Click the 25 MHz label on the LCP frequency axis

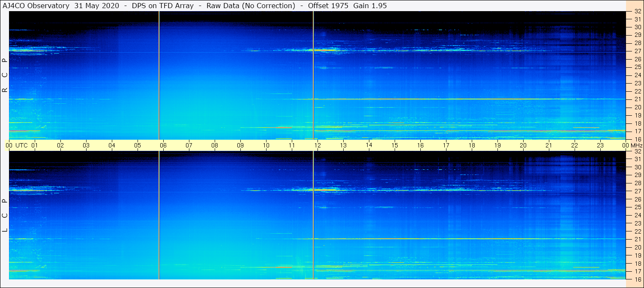tap(638, 207)
